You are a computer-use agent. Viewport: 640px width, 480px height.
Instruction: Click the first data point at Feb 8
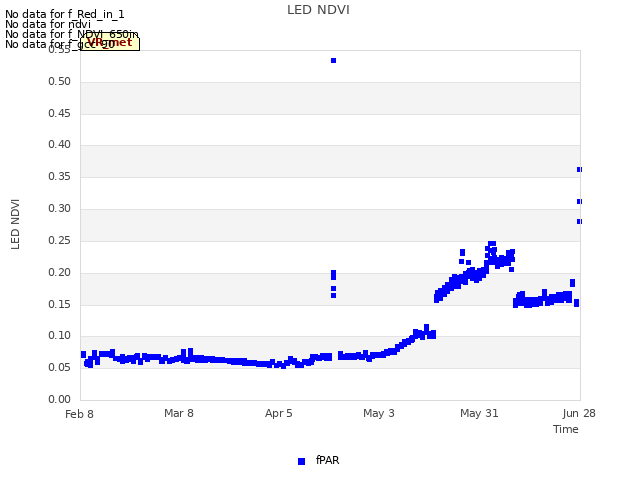click(83, 354)
